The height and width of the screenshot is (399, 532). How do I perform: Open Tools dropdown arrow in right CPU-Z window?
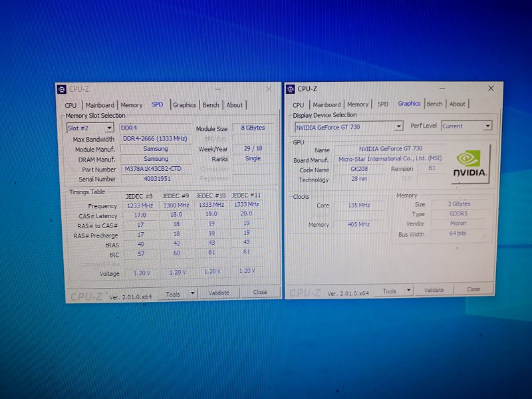coord(408,290)
